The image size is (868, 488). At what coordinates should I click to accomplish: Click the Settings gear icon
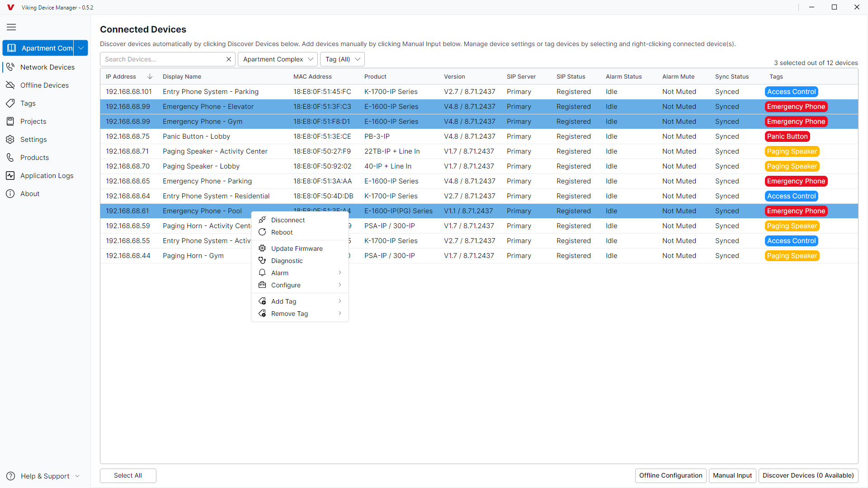pos(10,139)
